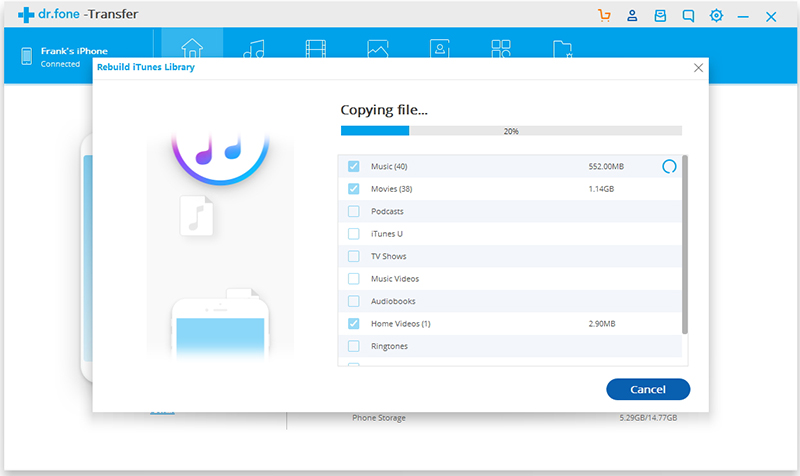Screen dimensions: 800x476
Task: Switch to the Photos tab icon
Action: 378,48
